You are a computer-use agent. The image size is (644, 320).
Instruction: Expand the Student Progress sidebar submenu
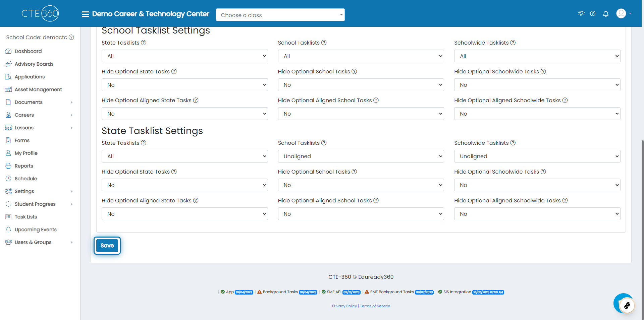(40, 204)
